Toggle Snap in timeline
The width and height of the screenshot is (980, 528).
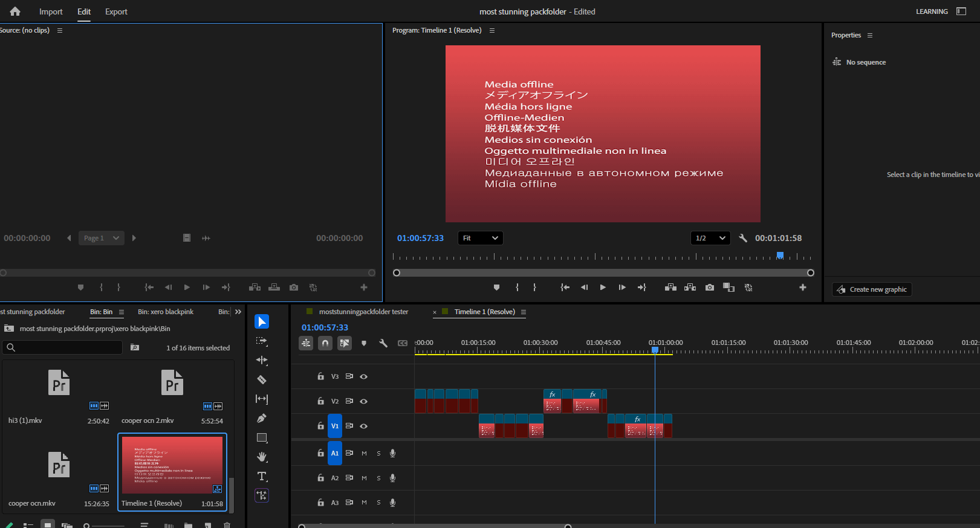pyautogui.click(x=325, y=343)
